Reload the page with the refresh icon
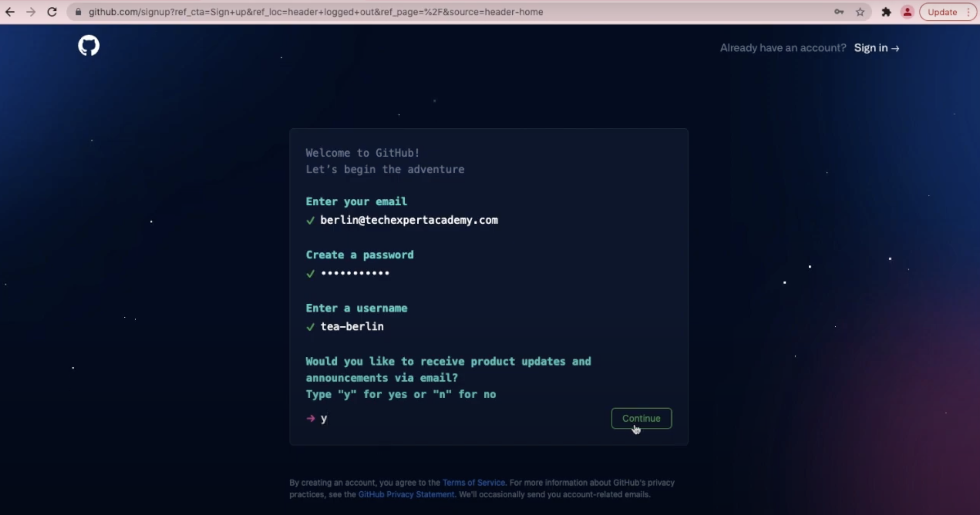Screen dimensions: 980x515 tap(52, 12)
